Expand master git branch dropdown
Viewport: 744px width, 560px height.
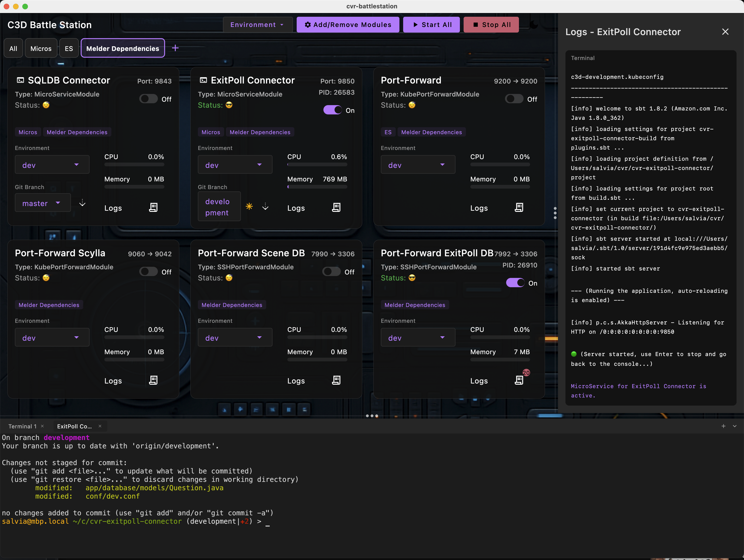(42, 203)
